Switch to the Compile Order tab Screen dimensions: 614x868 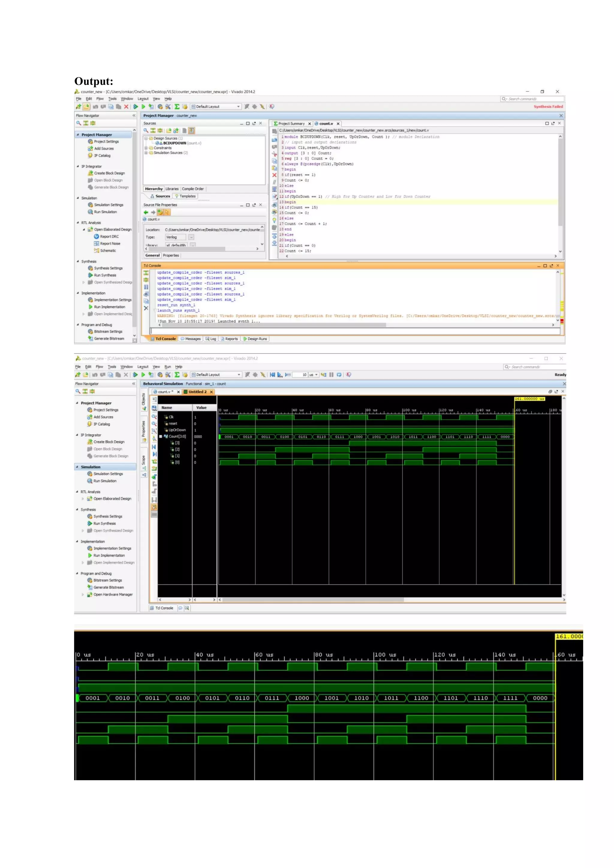[x=193, y=189]
